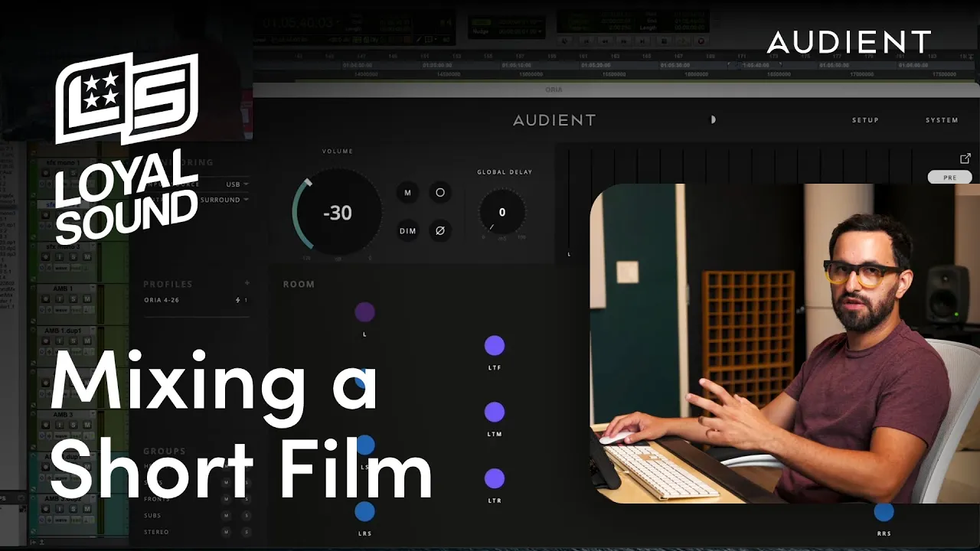The height and width of the screenshot is (551, 980).
Task: Click the Global Delay knob showing 0
Action: point(502,212)
